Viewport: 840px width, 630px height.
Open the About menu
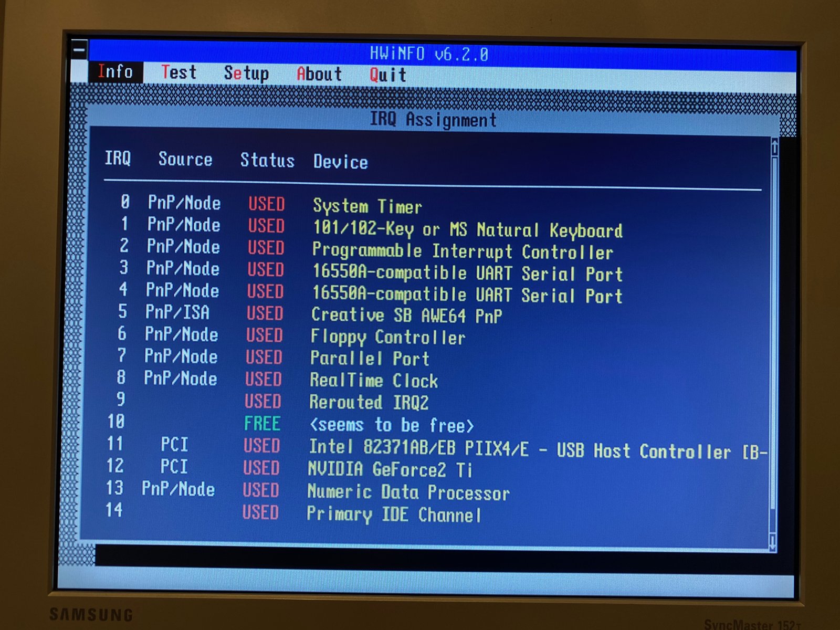(x=319, y=73)
